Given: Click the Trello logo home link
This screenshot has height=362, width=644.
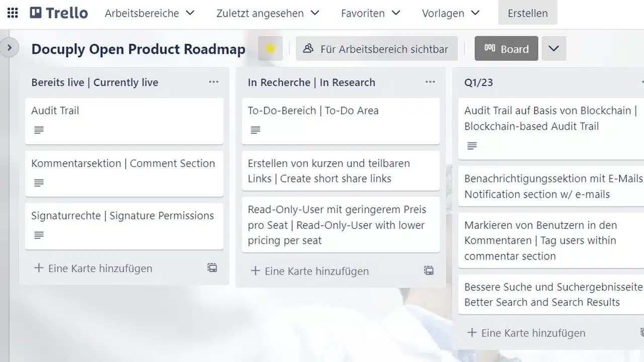Looking at the screenshot, I should [59, 13].
